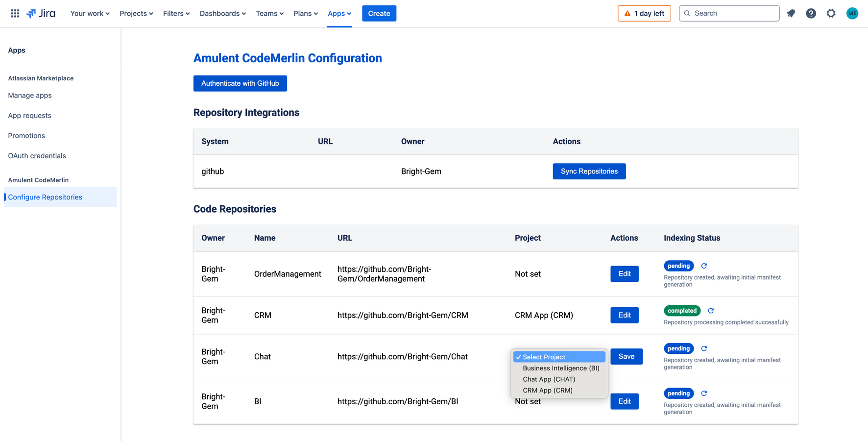Image resolution: width=868 pixels, height=441 pixels.
Task: Click the completed status badge
Action: pyautogui.click(x=682, y=311)
